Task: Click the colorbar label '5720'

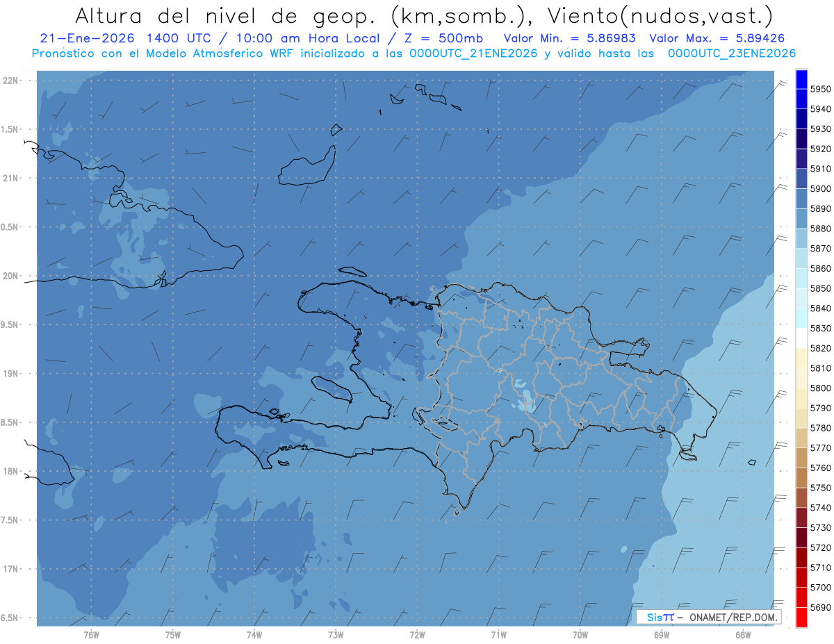Action: (820, 547)
